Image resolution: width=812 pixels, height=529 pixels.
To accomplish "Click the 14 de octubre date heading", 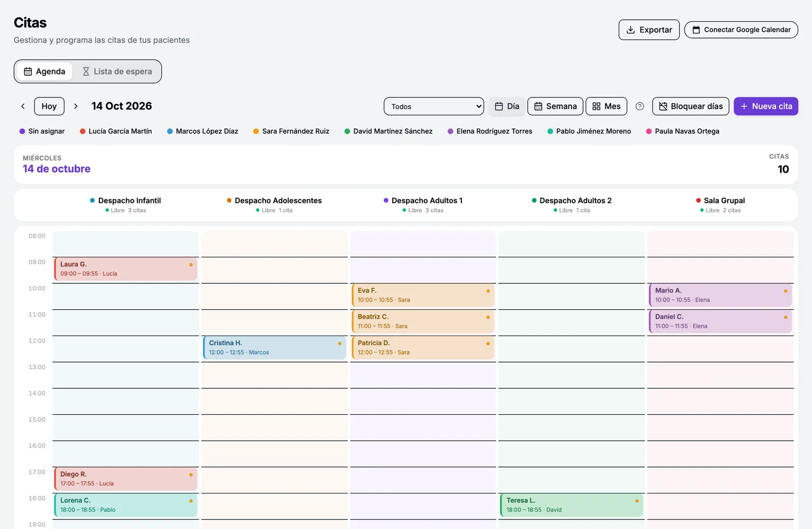I will coord(56,169).
